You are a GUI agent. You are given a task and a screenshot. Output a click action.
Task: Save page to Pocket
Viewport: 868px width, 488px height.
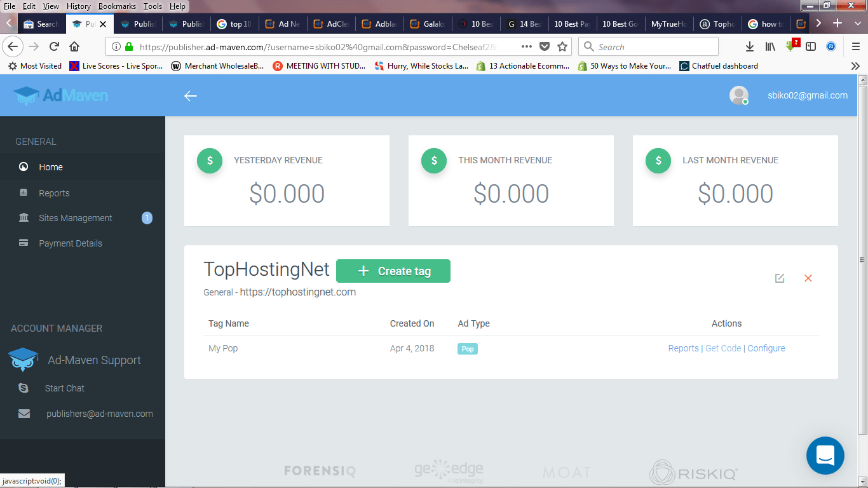tap(545, 46)
